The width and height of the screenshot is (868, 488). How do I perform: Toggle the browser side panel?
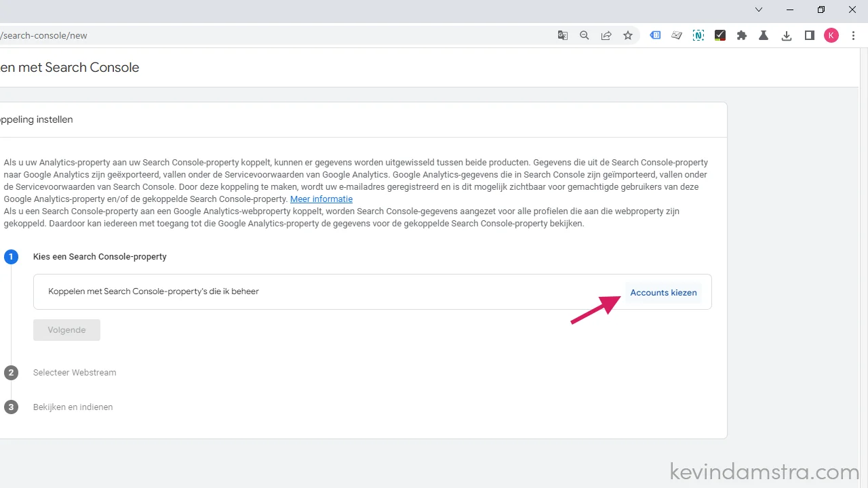[x=809, y=36]
